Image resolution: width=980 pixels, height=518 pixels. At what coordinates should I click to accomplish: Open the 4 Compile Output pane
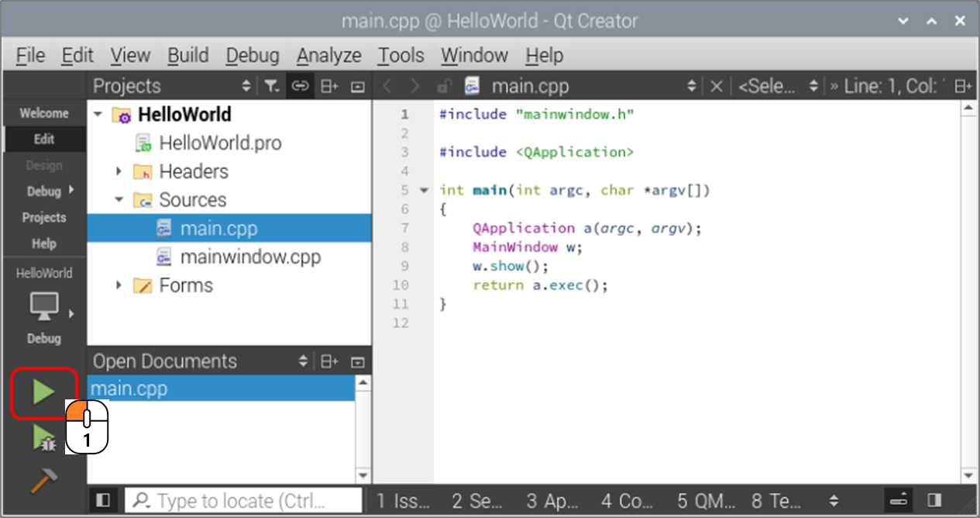click(x=626, y=501)
